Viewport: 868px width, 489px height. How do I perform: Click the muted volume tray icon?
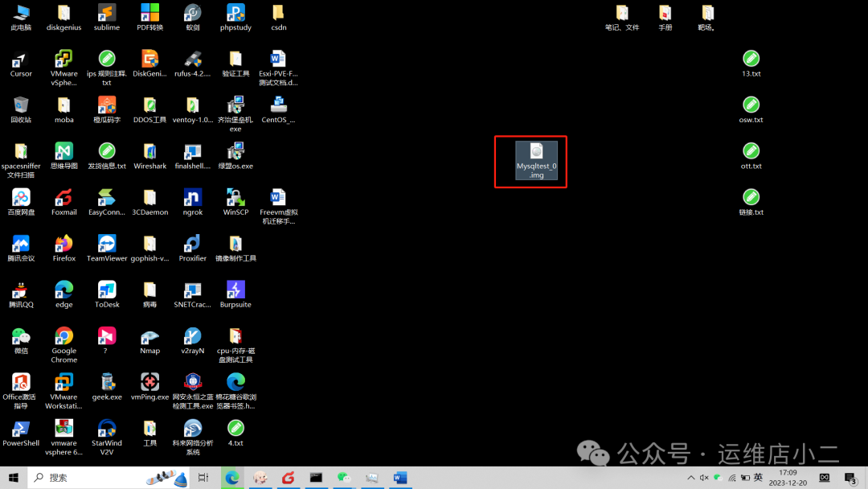pos(704,478)
